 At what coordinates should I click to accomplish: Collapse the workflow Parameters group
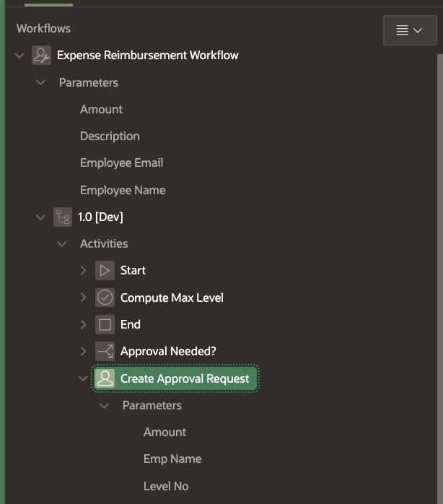point(41,82)
